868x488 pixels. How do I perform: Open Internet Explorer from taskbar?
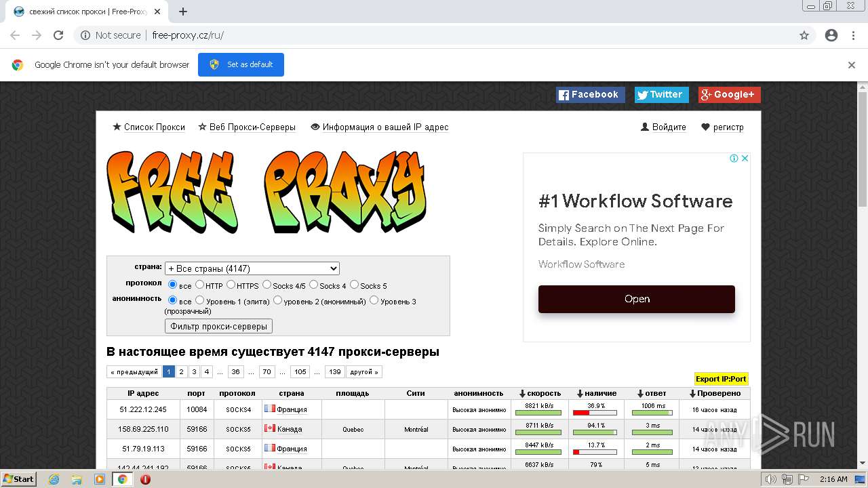point(54,479)
